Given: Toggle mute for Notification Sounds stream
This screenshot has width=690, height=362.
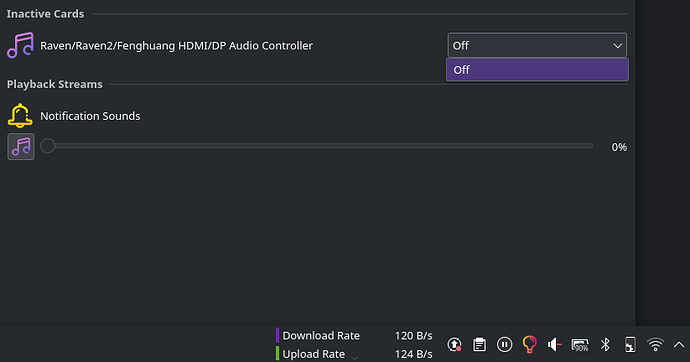Looking at the screenshot, I should 21,146.
